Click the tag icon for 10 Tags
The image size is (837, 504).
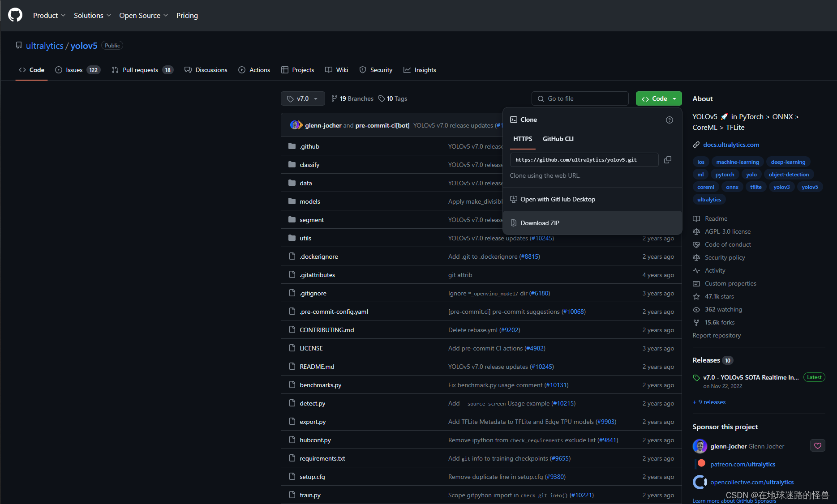pos(382,98)
